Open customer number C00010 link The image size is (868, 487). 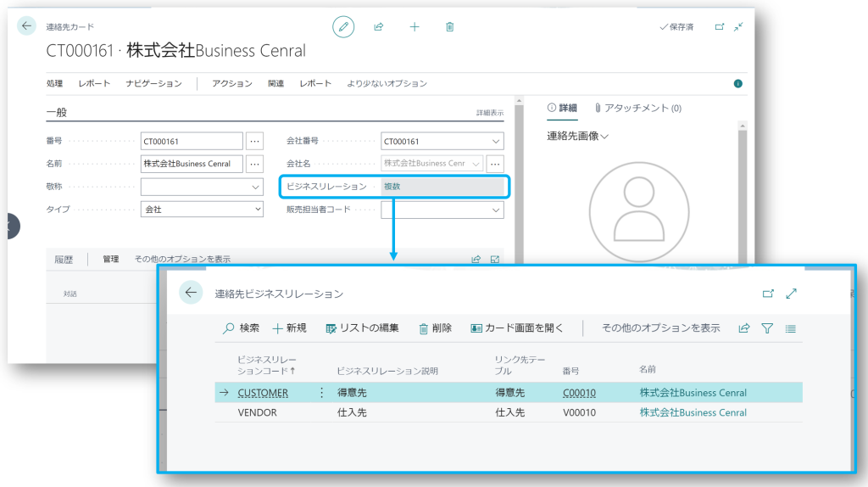click(x=579, y=393)
